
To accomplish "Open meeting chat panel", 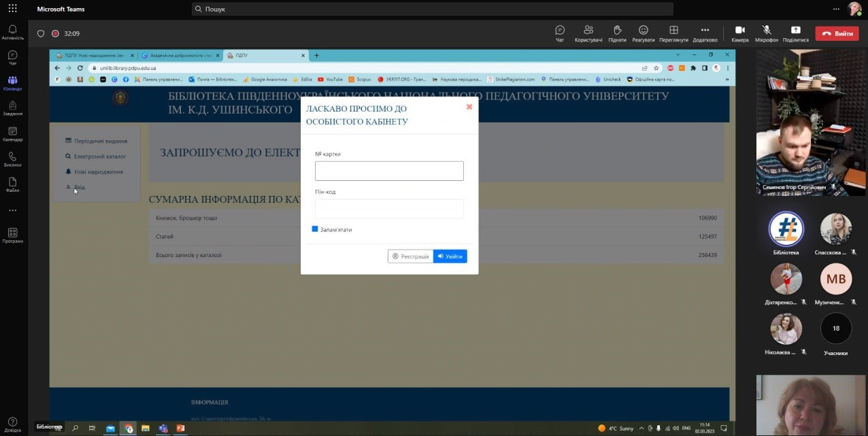I will (x=560, y=33).
